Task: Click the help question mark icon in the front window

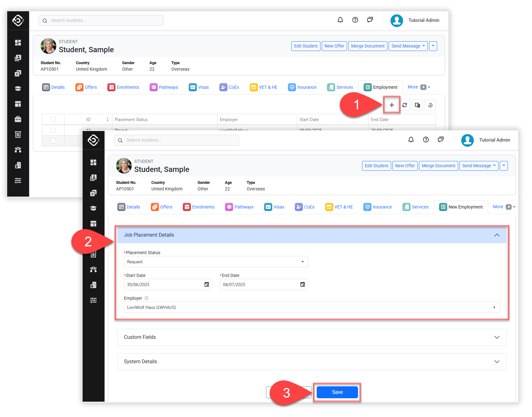Action: (x=426, y=140)
